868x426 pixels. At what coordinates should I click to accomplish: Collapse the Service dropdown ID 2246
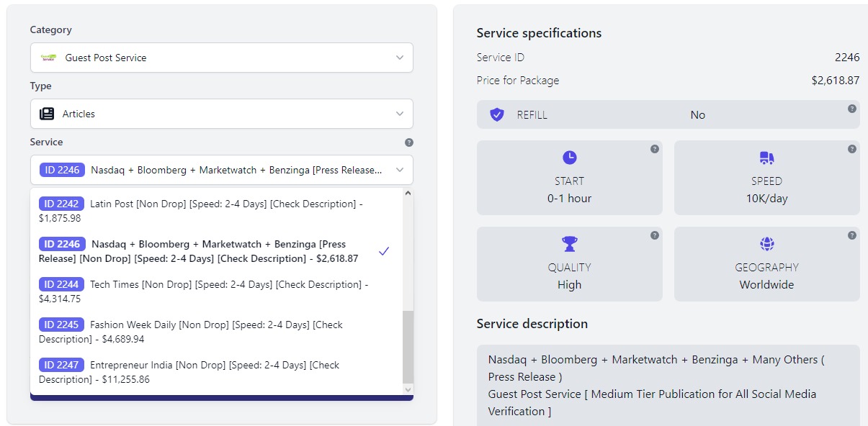(221, 171)
